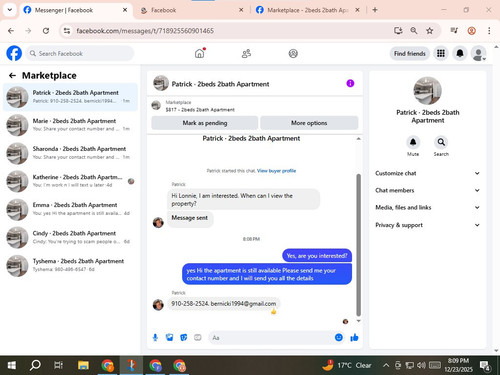Open View buyer profile link

(x=276, y=171)
